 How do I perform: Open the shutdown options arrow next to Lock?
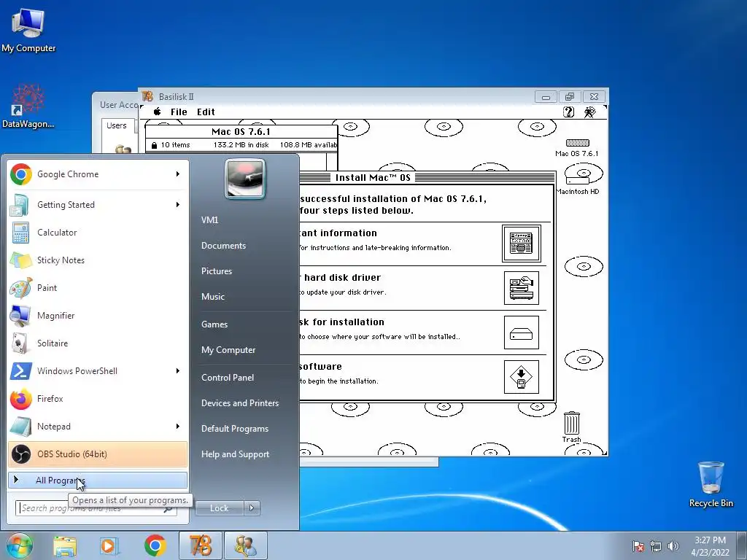(252, 508)
